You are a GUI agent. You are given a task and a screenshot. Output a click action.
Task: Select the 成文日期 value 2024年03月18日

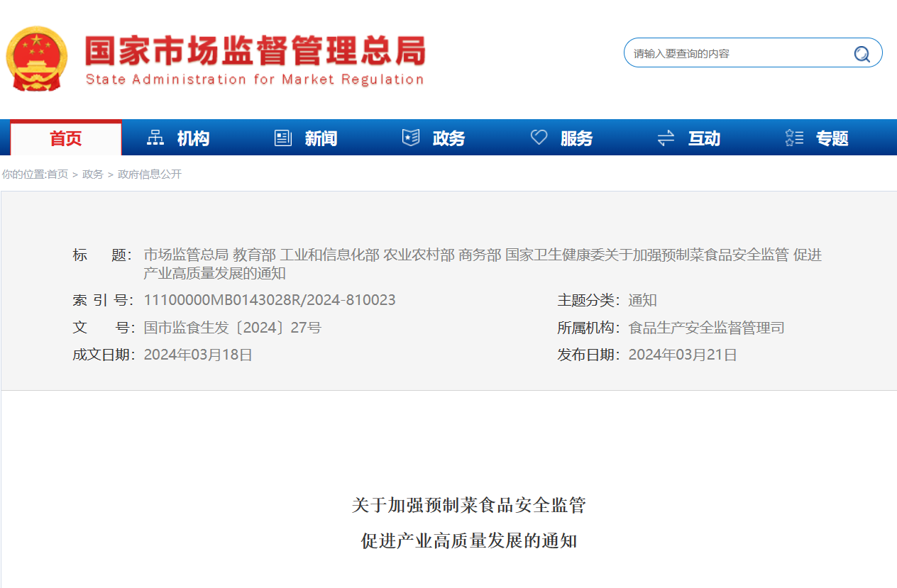coord(198,355)
